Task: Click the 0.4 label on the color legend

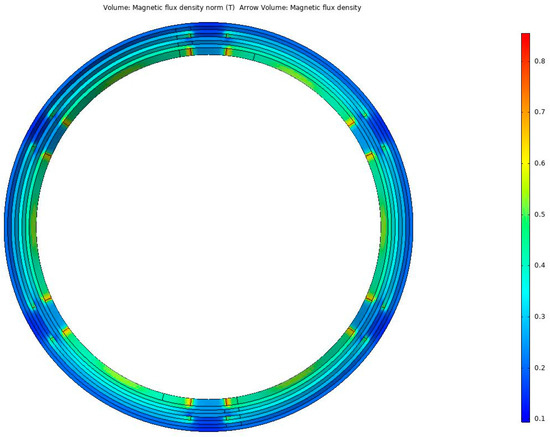Action: (x=539, y=265)
